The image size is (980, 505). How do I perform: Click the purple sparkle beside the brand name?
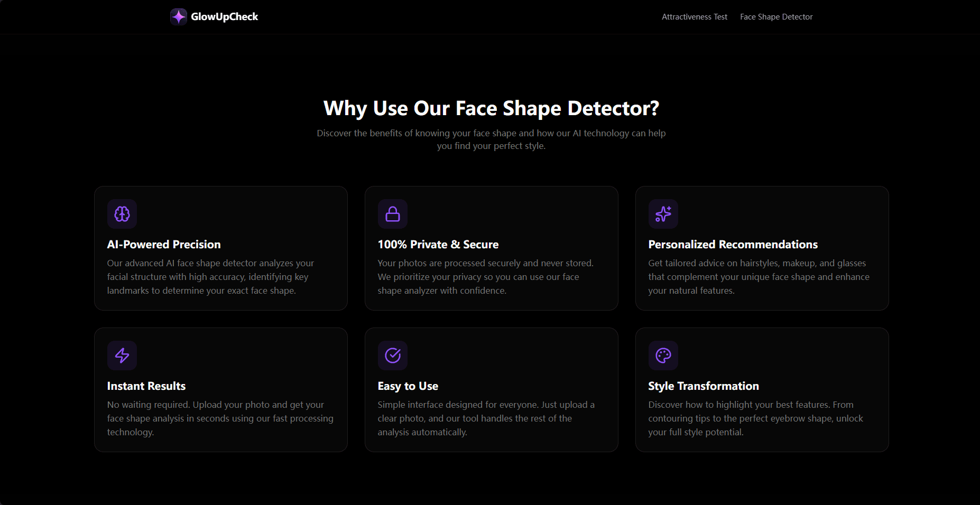(179, 16)
